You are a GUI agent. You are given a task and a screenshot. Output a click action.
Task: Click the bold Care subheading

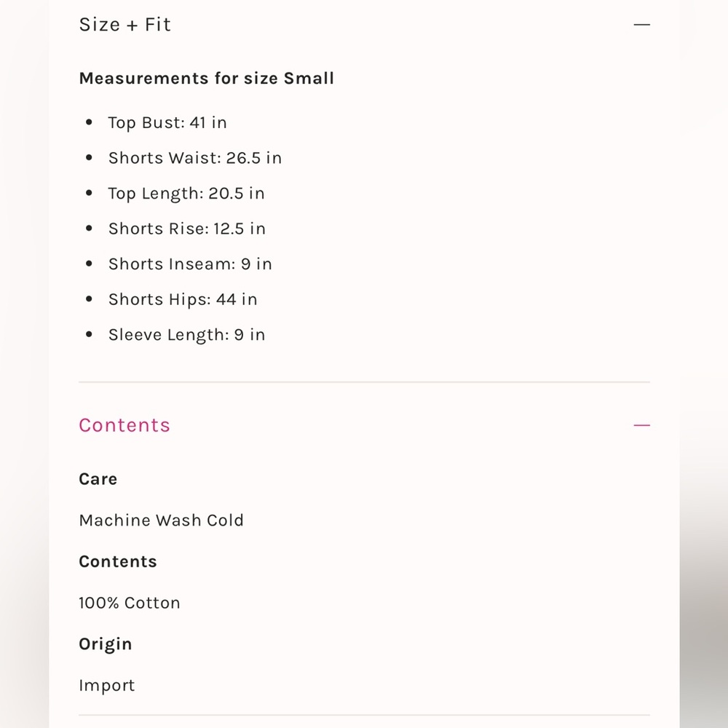point(98,479)
